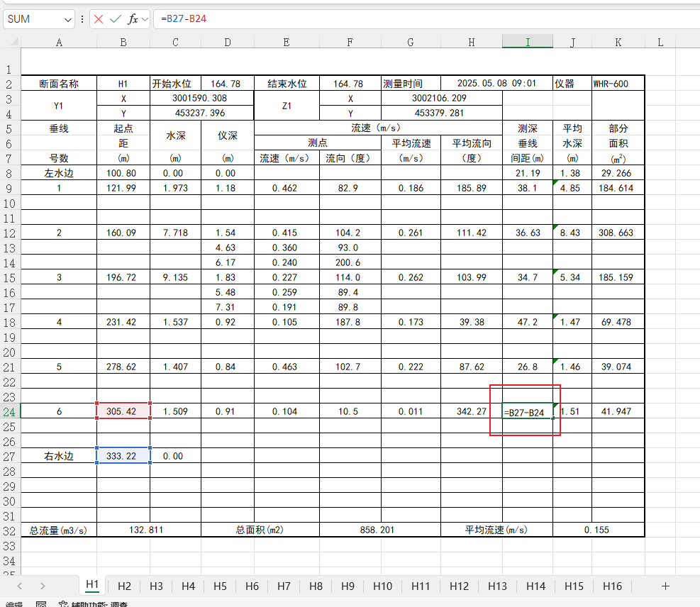Screen dimensions: 700x607
Task: Confirm the formula with the check mark icon
Action: coord(116,19)
